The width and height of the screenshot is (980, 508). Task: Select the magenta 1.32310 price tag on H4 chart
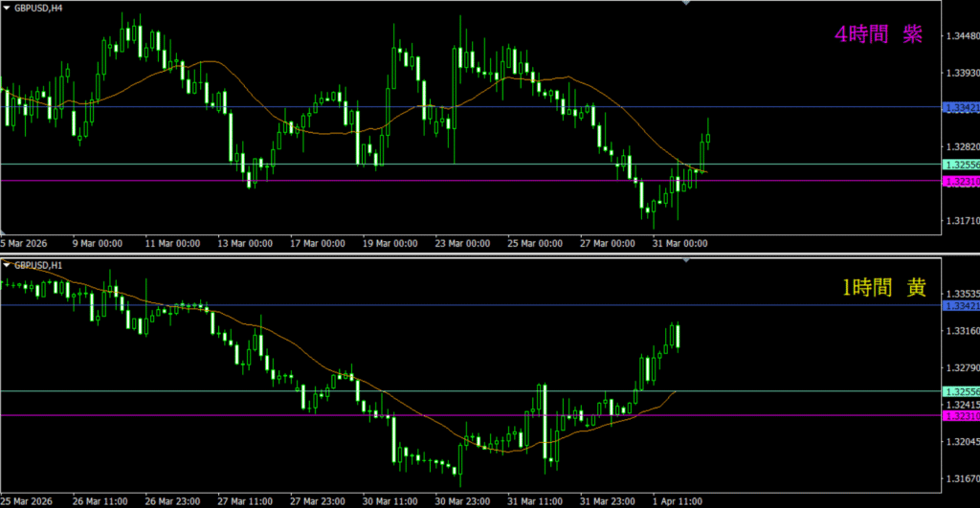click(x=961, y=181)
